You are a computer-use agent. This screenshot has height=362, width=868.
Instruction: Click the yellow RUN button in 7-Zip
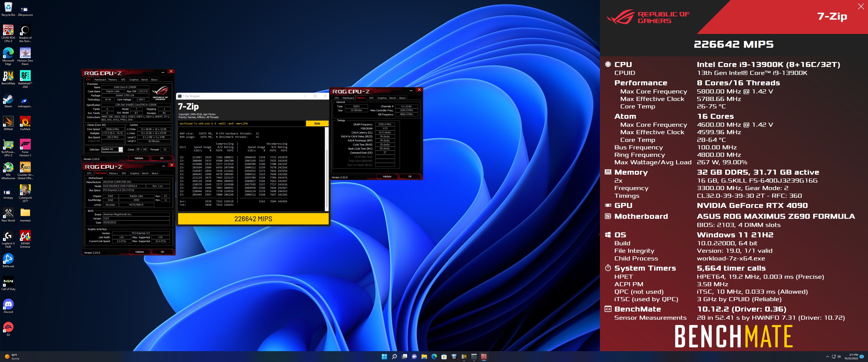click(x=317, y=124)
